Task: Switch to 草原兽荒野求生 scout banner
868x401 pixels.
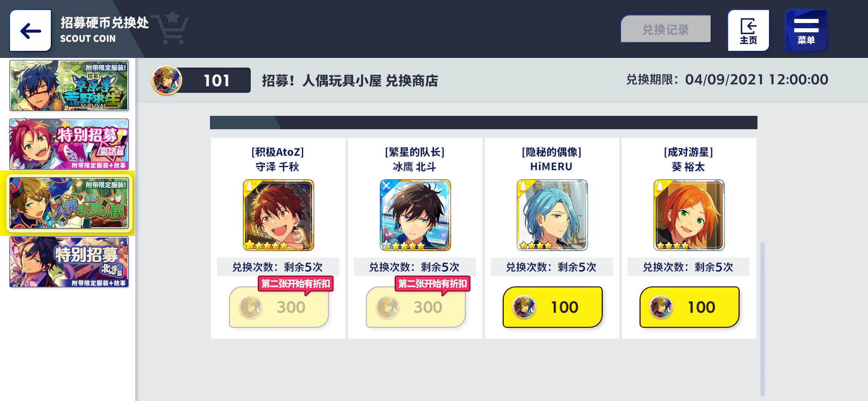Action: (x=69, y=85)
